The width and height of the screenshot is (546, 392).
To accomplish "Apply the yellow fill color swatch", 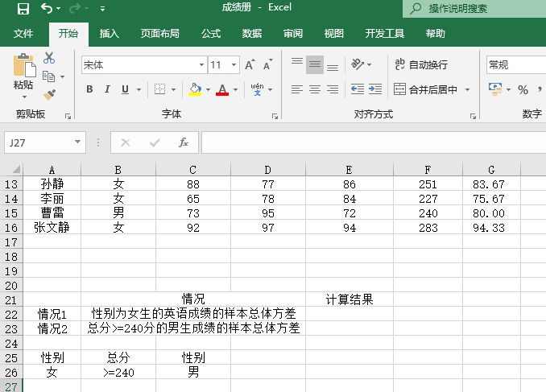I will (x=195, y=89).
